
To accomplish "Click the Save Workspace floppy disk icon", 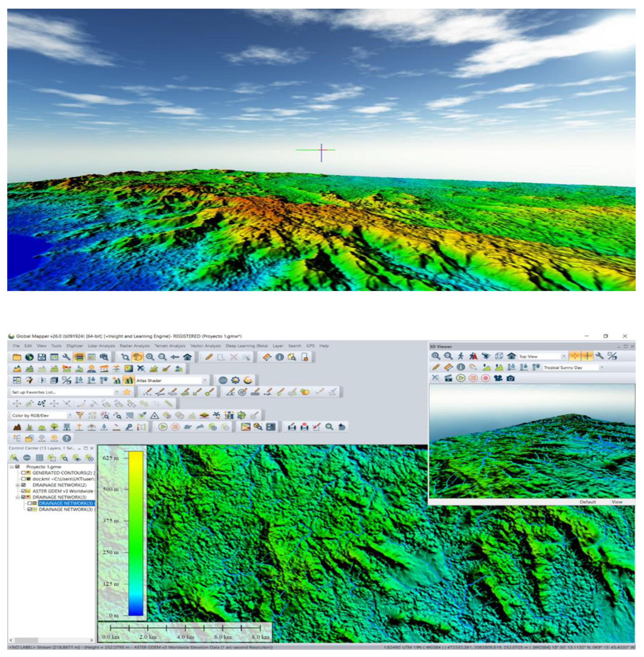I will (x=42, y=357).
